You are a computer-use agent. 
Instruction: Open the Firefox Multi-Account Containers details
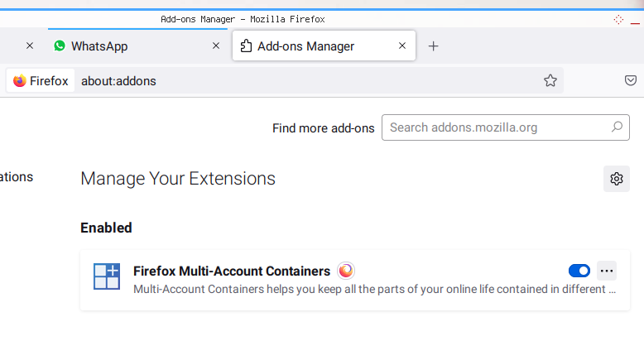232,271
